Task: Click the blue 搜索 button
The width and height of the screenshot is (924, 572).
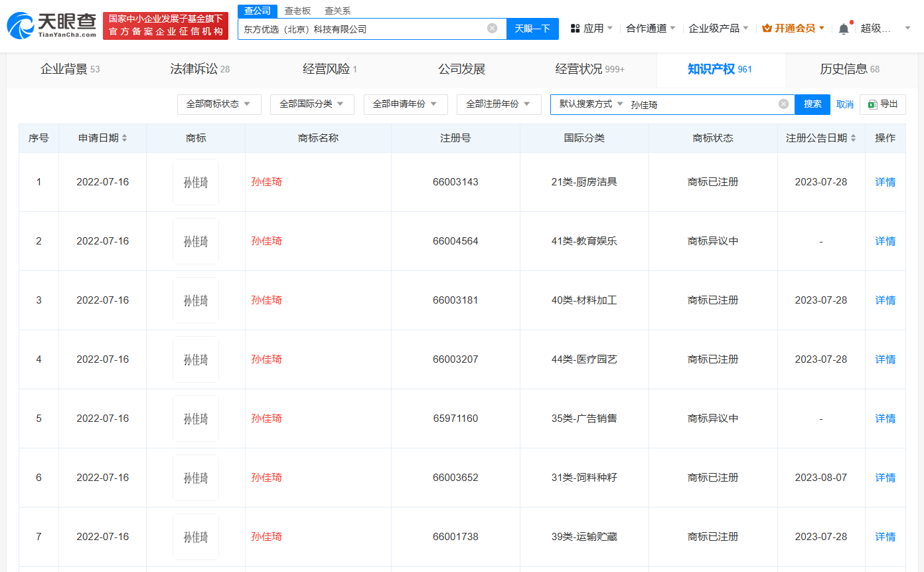Action: coord(812,104)
